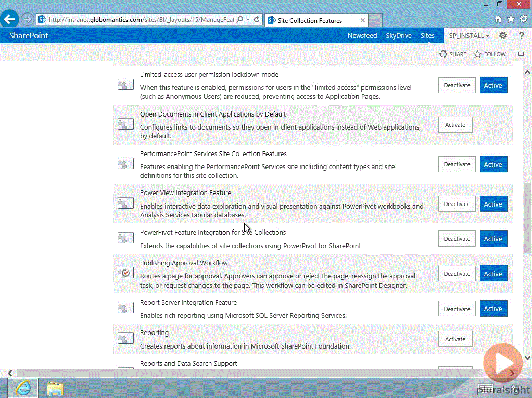Deactivate PowerPivot Feature Integration for Site Collections
This screenshot has width=532, height=398.
tap(457, 239)
